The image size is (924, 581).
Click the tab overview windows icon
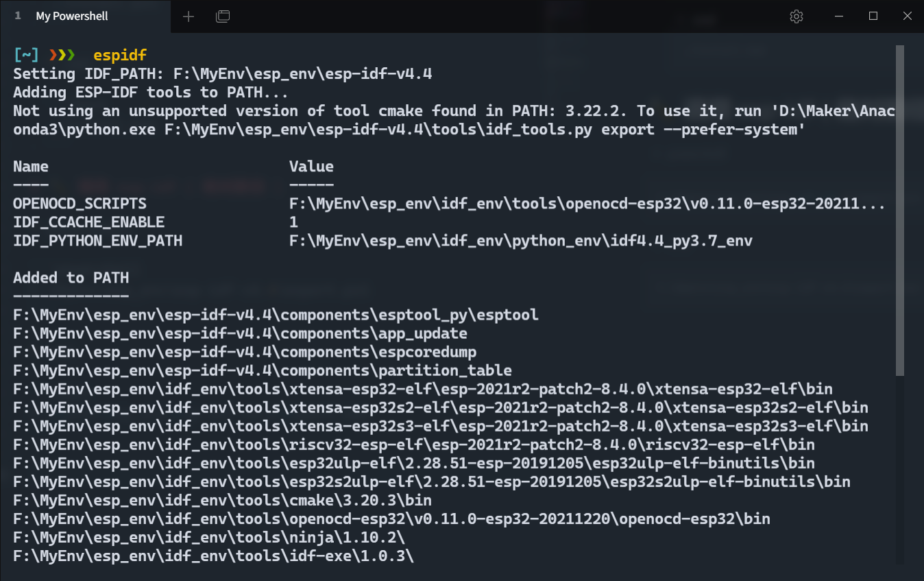click(223, 16)
